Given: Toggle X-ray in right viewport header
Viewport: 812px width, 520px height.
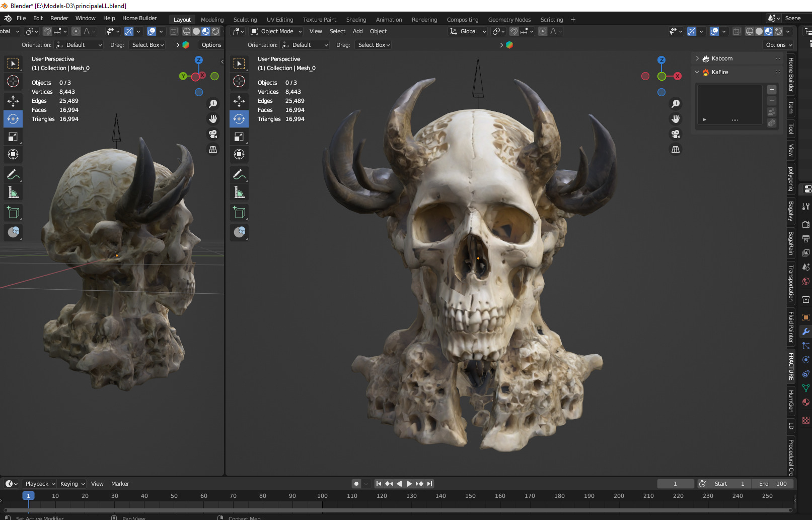Looking at the screenshot, I should [736, 31].
